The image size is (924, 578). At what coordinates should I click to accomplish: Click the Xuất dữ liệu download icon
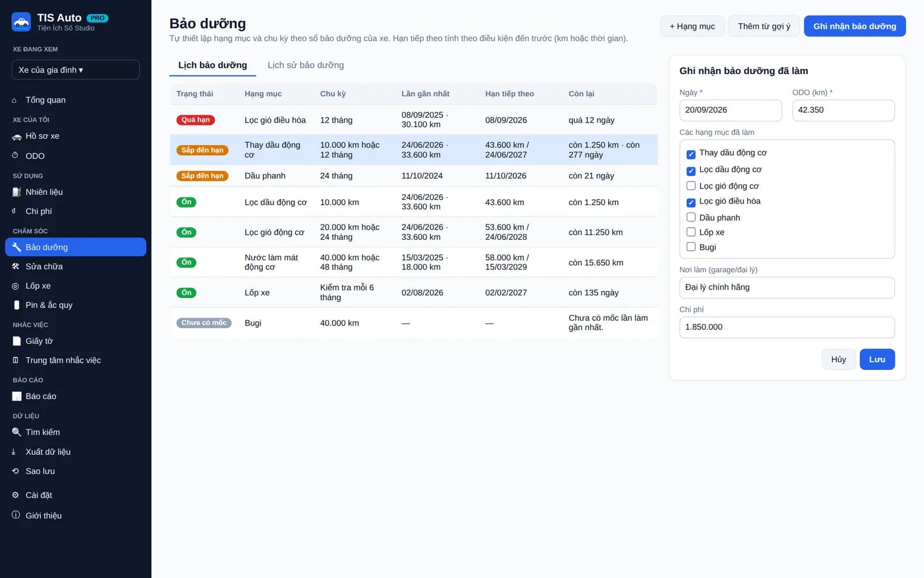pyautogui.click(x=14, y=452)
